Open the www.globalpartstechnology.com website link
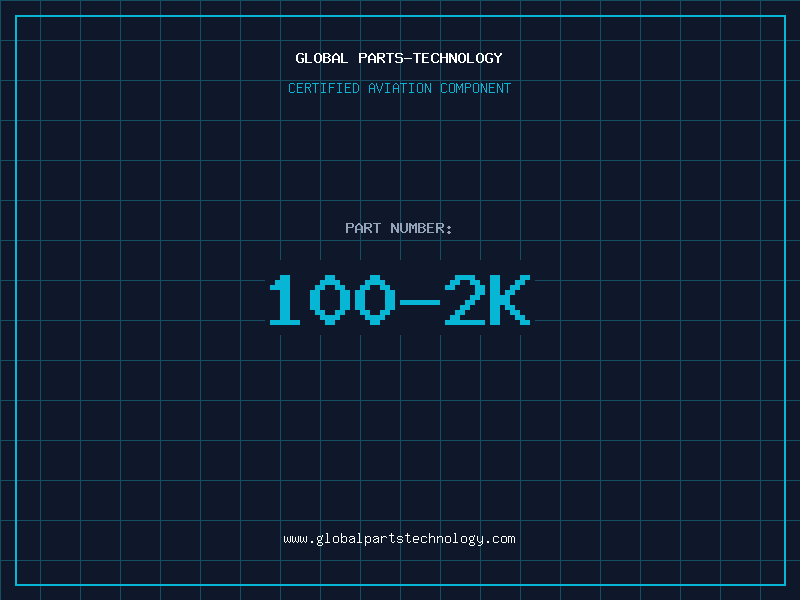Screen dimensions: 800x600 click(399, 539)
